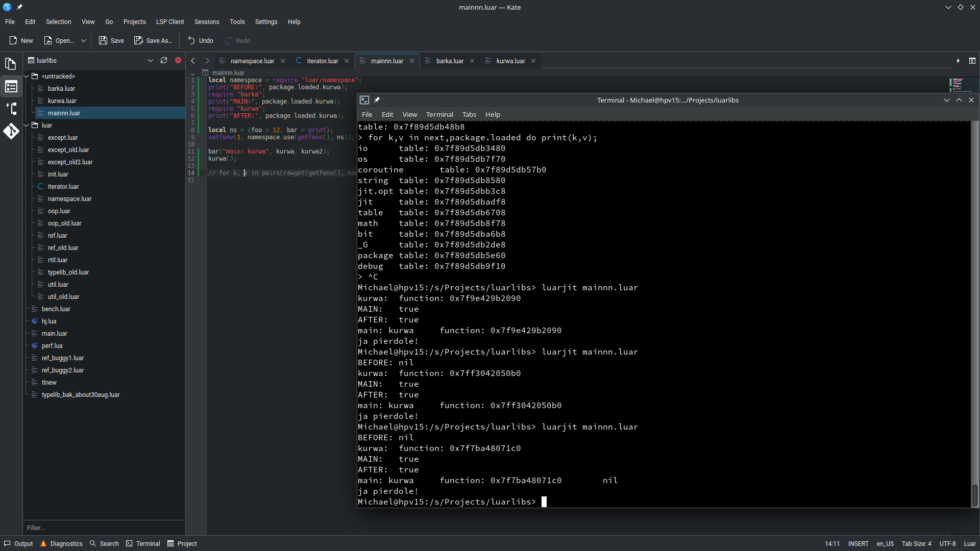
Task: Click the Git diamond sidebar icon
Action: (x=11, y=131)
